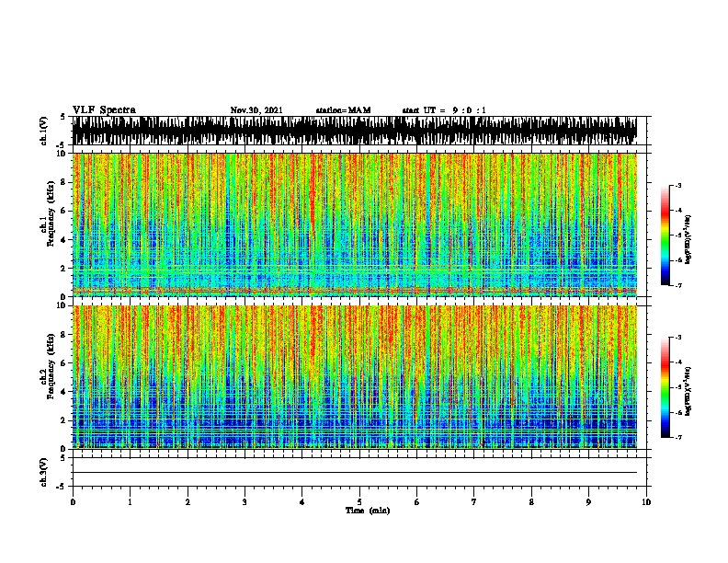Click the ch.1 PSD color bar
Image resolution: width=728 pixels, height=563 pixels.
coord(665,236)
